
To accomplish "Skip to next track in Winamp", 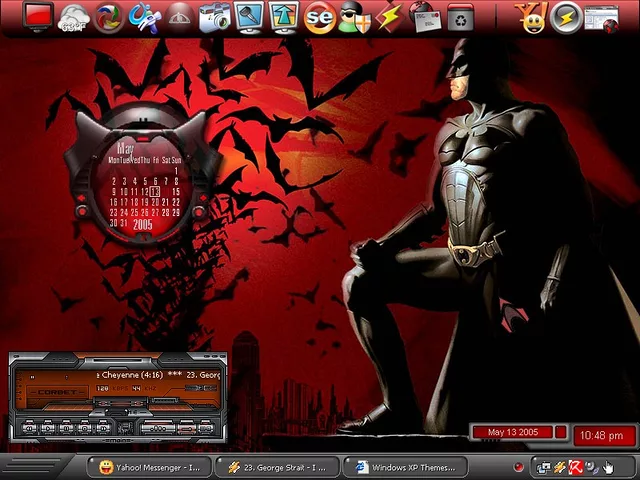I will 103,428.
